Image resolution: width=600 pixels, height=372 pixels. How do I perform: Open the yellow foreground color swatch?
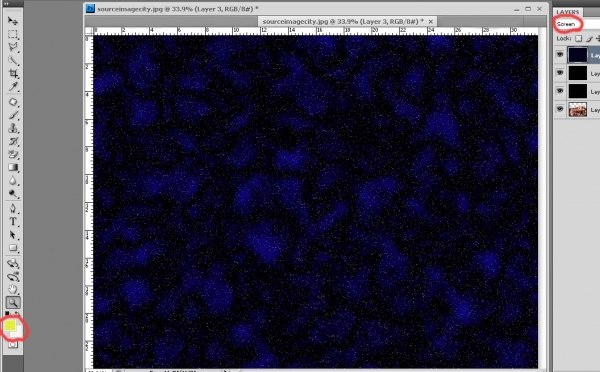(10, 325)
